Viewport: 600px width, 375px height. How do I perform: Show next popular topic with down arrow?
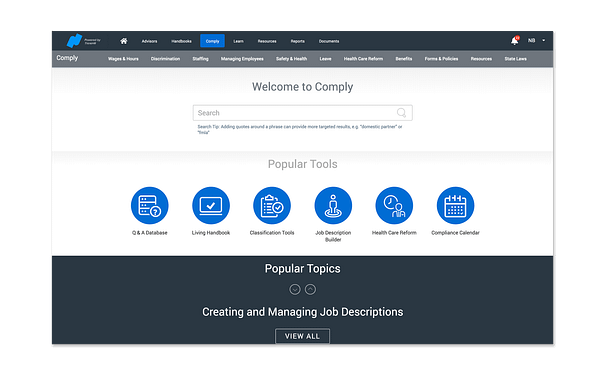[295, 289]
